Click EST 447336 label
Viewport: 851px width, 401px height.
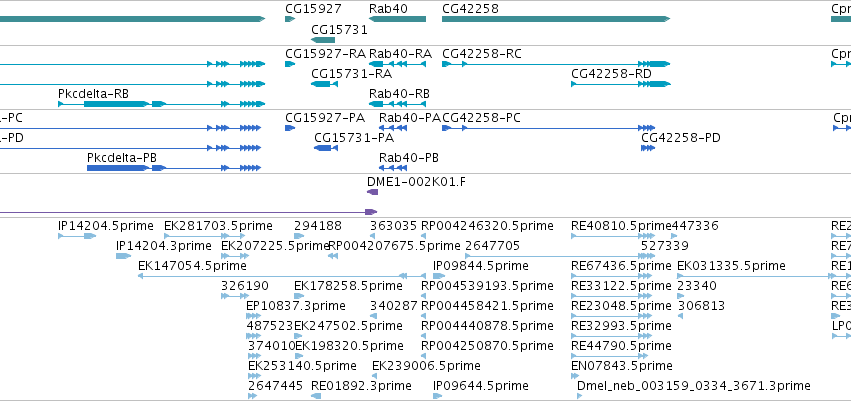click(x=695, y=226)
